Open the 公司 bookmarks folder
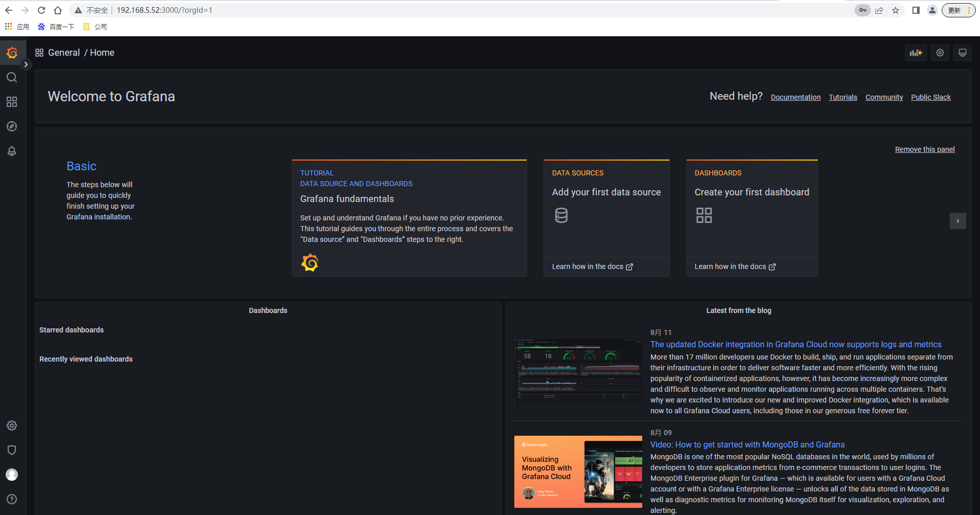 click(95, 27)
